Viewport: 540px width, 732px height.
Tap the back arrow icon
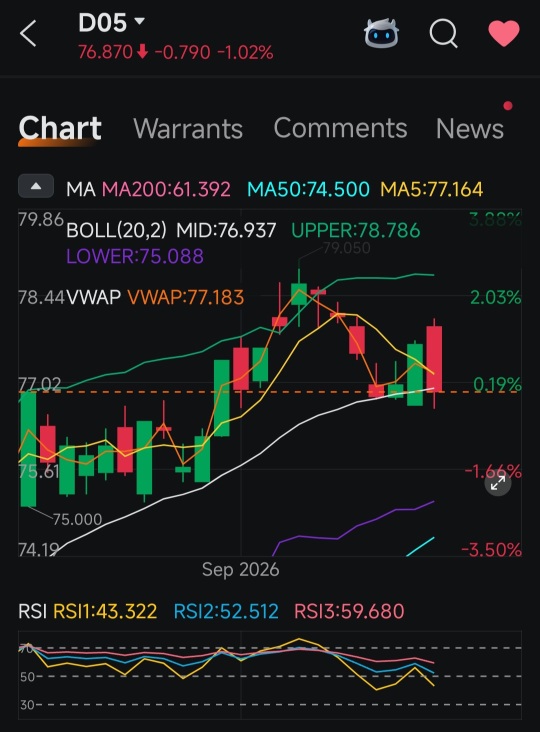pyautogui.click(x=28, y=34)
